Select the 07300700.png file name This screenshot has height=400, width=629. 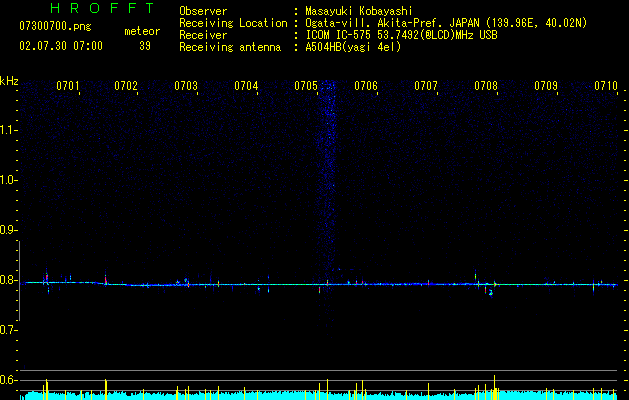55,27
